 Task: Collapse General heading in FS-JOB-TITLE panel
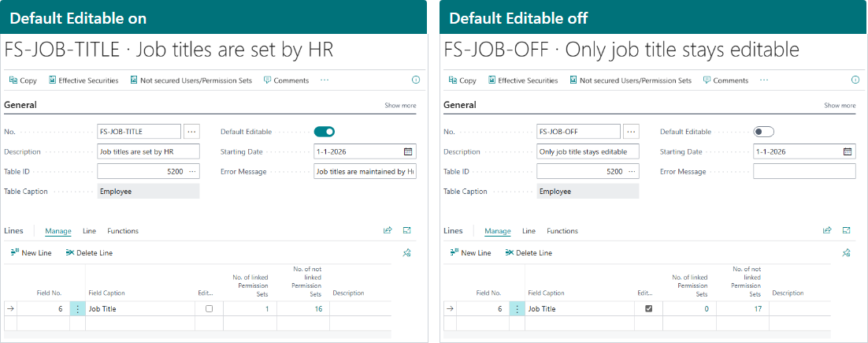point(20,105)
